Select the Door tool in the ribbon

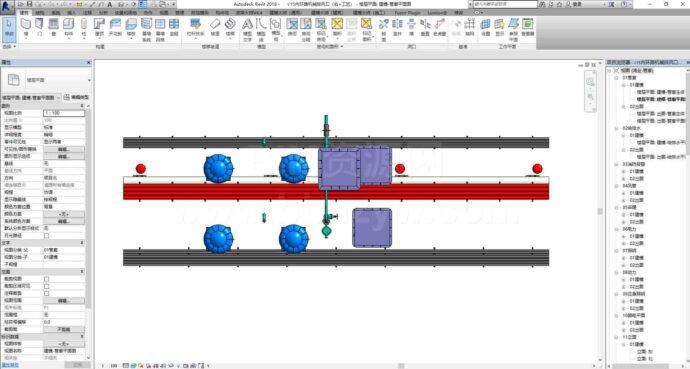pyautogui.click(x=39, y=28)
